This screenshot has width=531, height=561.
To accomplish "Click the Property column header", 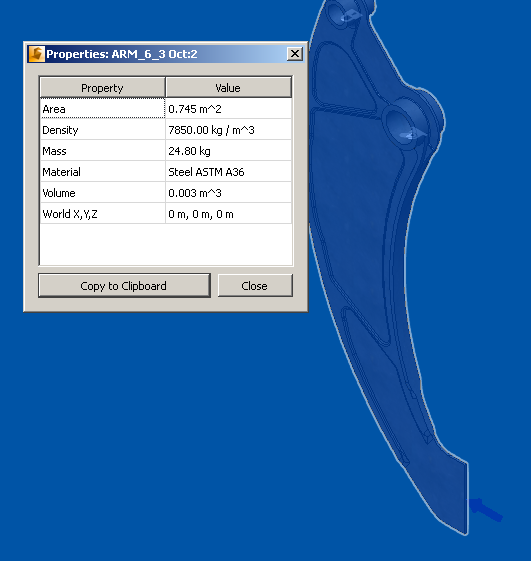I will 102,88.
